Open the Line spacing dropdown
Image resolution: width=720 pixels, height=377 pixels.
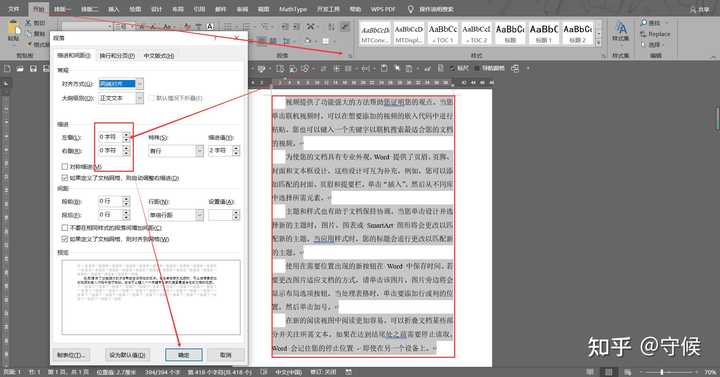coord(199,215)
